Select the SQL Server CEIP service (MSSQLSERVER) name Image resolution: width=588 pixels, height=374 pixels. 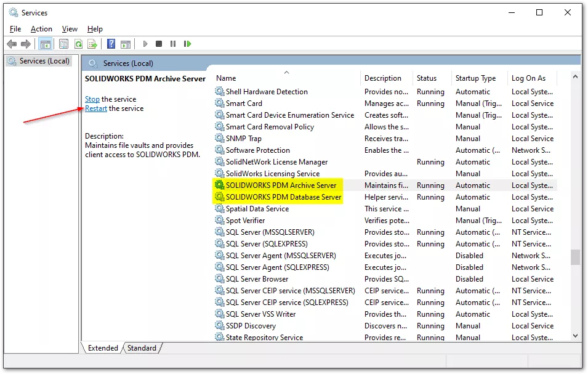(x=290, y=290)
